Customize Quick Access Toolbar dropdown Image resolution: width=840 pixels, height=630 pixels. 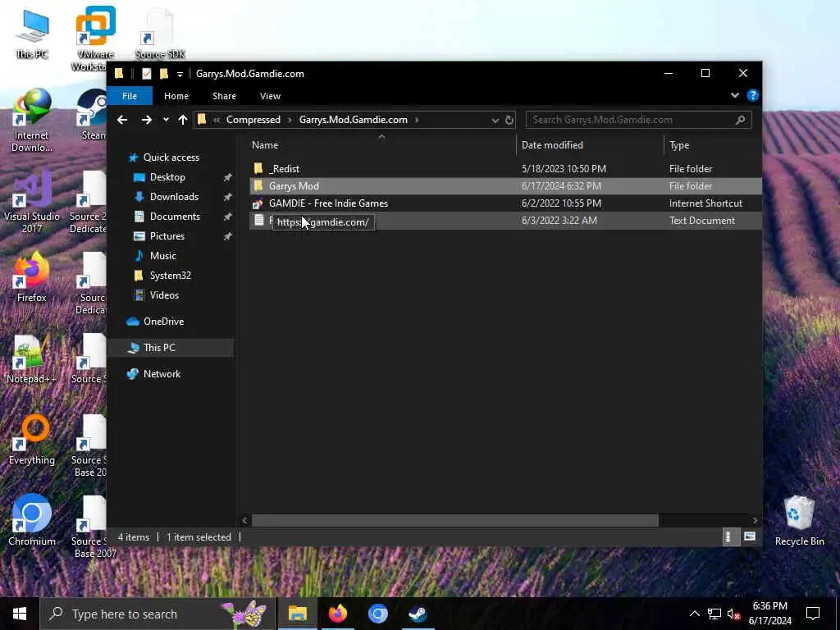180,74
